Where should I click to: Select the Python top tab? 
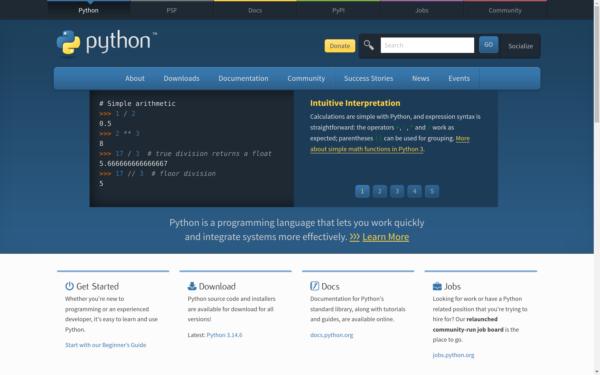(x=88, y=10)
